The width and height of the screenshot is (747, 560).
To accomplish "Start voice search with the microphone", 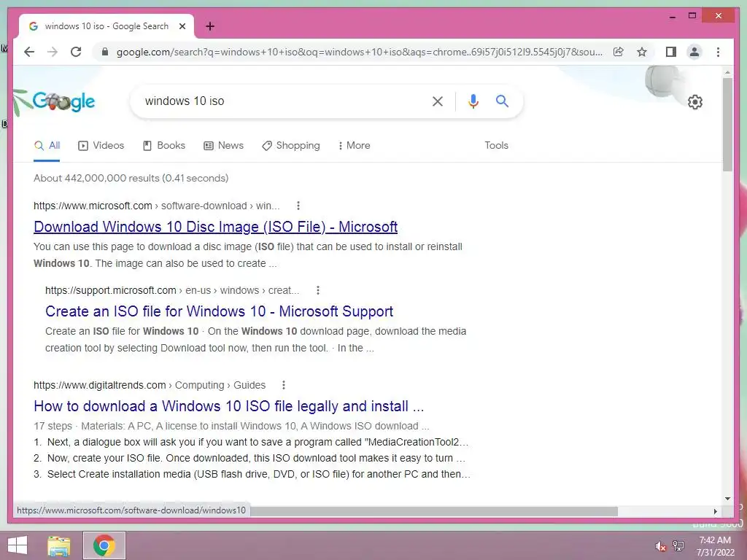I will pyautogui.click(x=473, y=101).
